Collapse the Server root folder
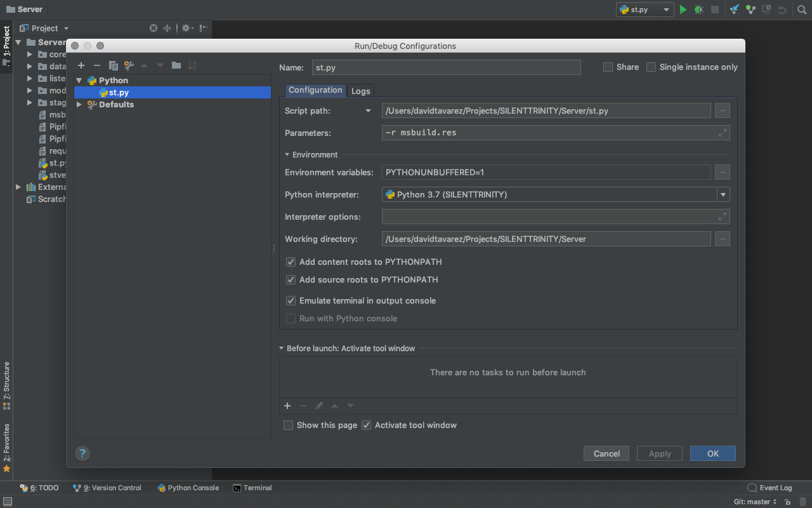The height and width of the screenshot is (508, 812). (18, 43)
